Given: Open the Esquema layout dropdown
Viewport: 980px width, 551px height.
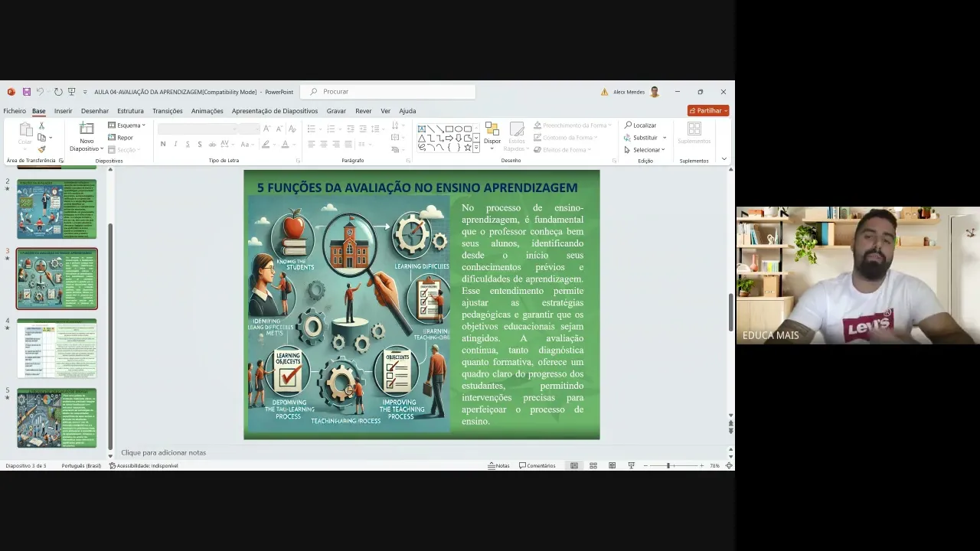Looking at the screenshot, I should pos(127,126).
